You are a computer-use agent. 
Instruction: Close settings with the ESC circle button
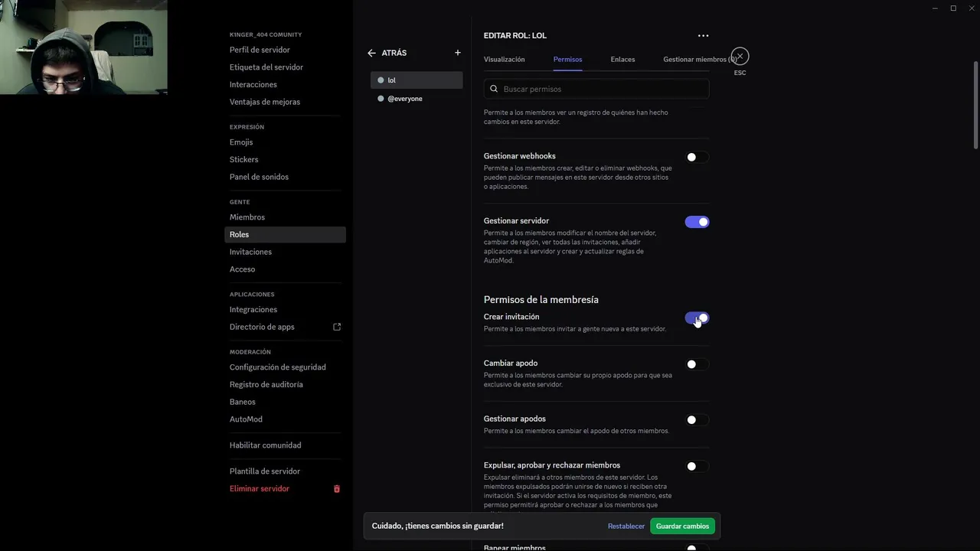pos(740,57)
